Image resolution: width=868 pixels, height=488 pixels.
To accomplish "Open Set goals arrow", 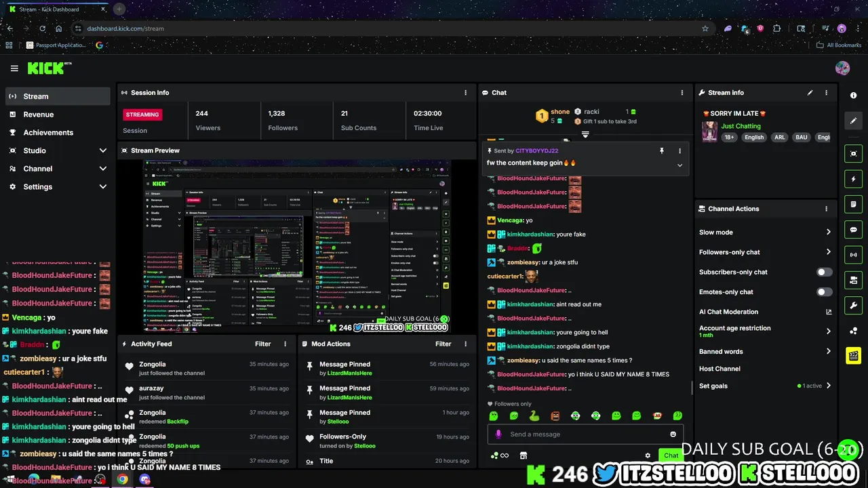I will pyautogui.click(x=828, y=386).
